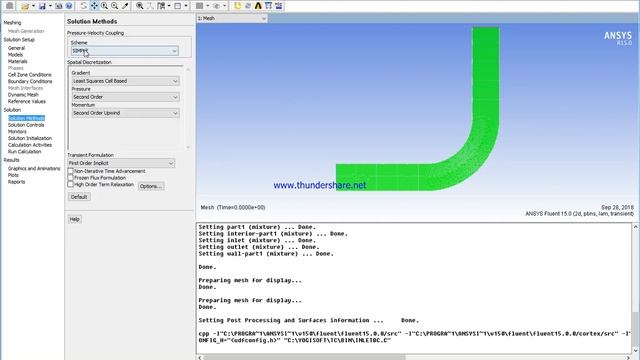
Task: Open the graphics window selector '1: Mesh'
Action: [x=232, y=18]
